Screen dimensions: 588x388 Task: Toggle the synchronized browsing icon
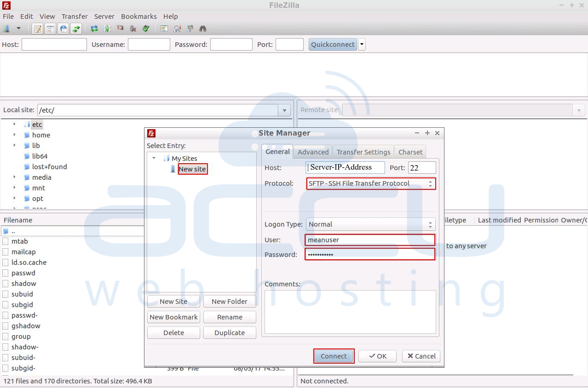pos(190,29)
